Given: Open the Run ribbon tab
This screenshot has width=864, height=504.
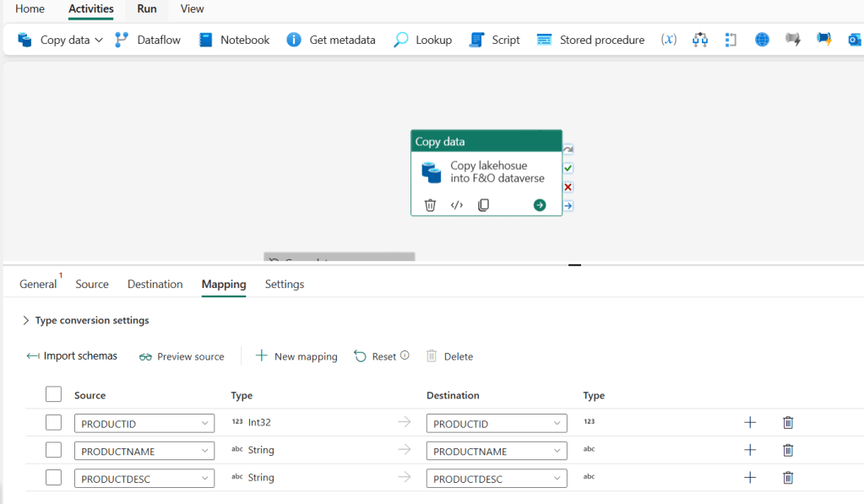Looking at the screenshot, I should click(147, 9).
